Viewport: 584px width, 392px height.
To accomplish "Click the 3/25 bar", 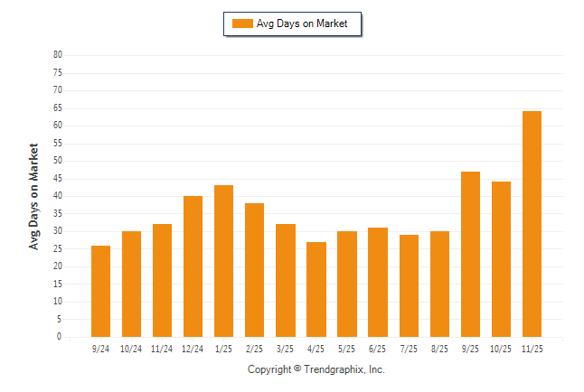I will coord(286,280).
